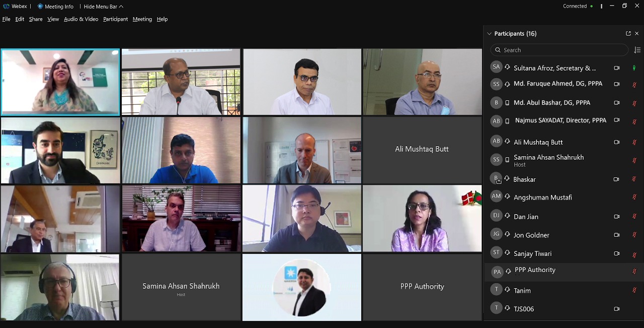Open the participant sort options icon

[637, 50]
